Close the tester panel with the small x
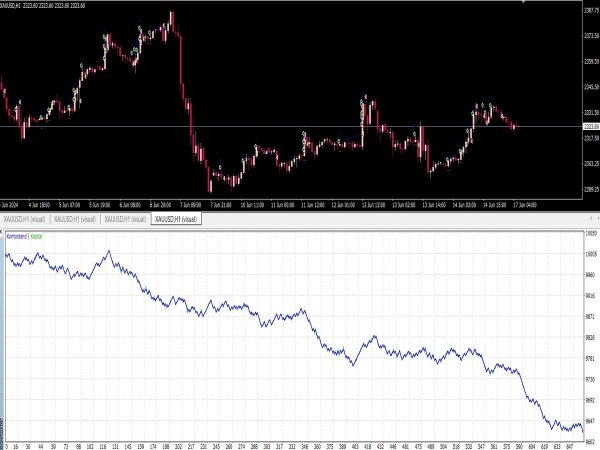 point(1,231)
